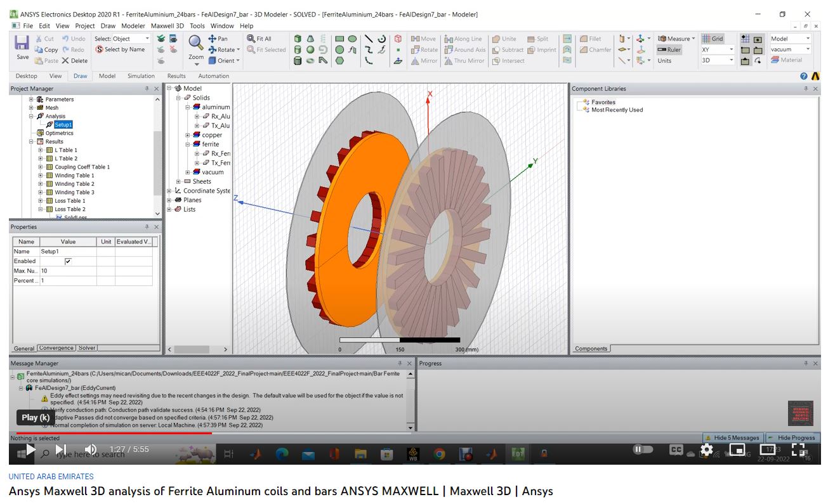Image resolution: width=828 pixels, height=504 pixels.
Task: Click the Optimetrics tree icon
Action: pyautogui.click(x=41, y=133)
